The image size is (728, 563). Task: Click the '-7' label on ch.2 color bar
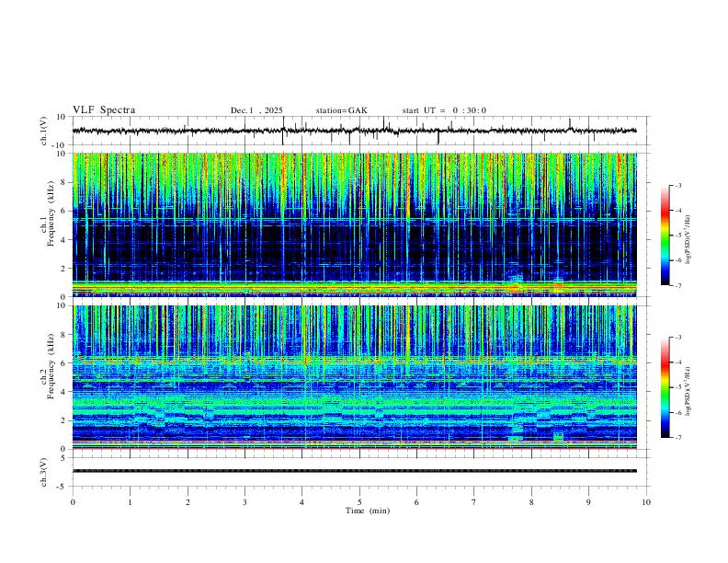[x=678, y=438]
